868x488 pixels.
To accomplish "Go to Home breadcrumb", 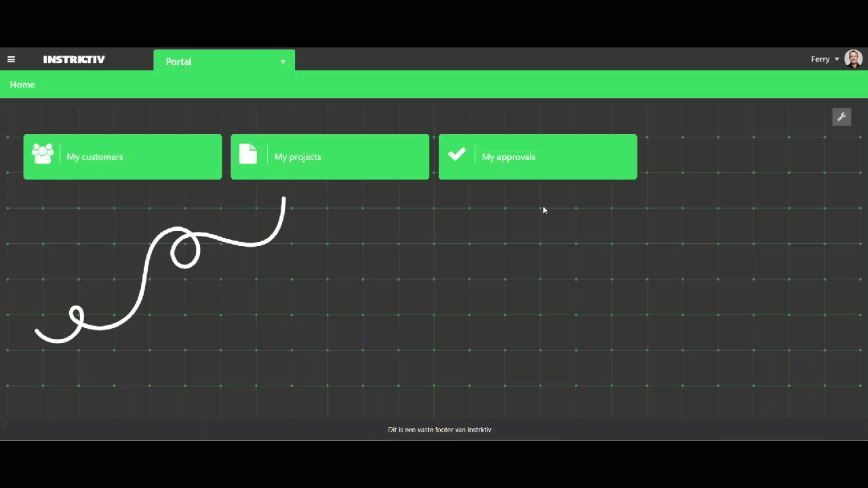I will tap(22, 85).
